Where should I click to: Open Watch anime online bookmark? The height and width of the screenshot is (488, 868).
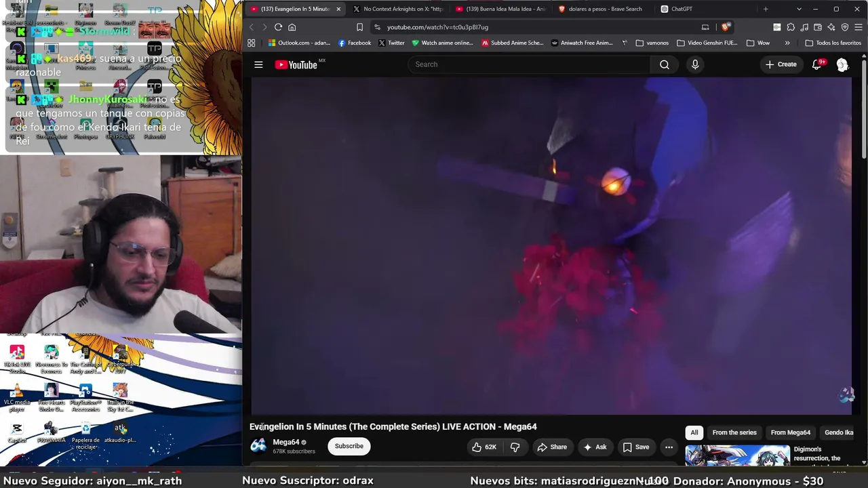pos(442,43)
